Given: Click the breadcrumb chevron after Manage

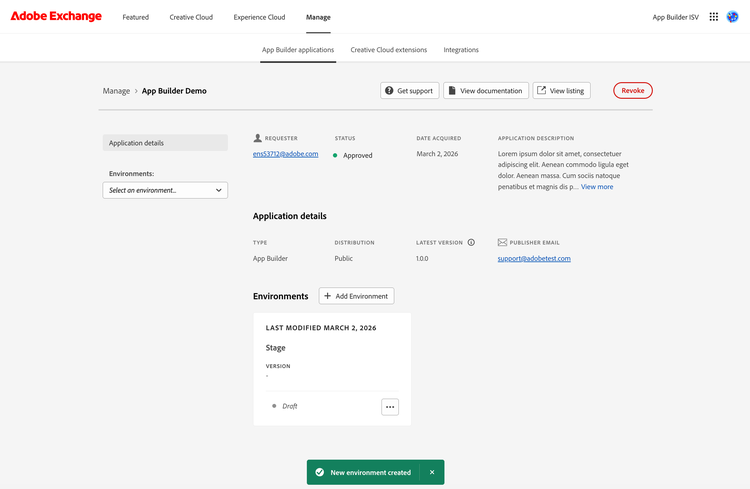Looking at the screenshot, I should click(x=136, y=91).
